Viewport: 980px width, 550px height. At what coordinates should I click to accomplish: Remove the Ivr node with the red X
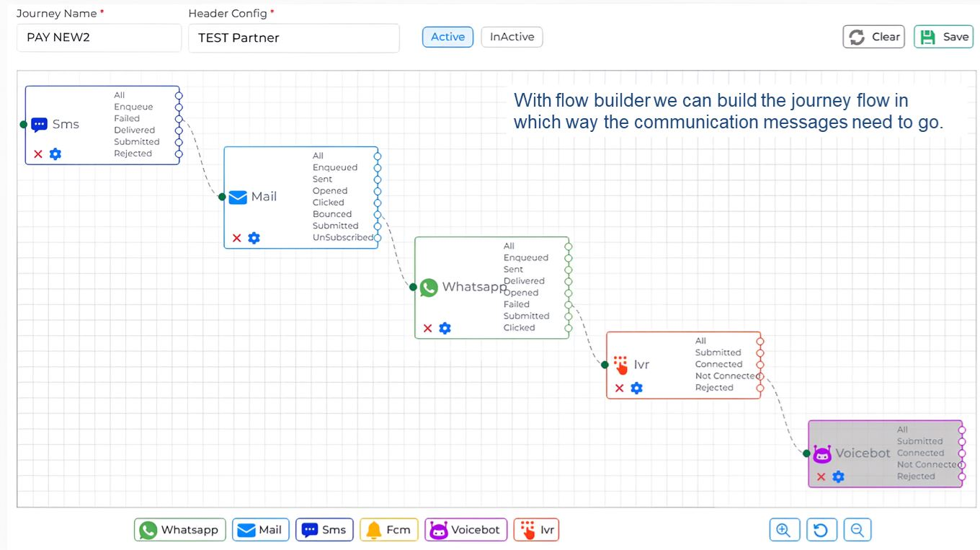pyautogui.click(x=618, y=388)
